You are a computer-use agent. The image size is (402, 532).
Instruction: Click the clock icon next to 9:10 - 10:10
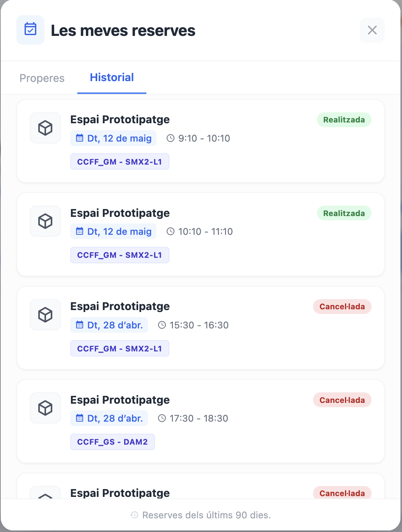[x=171, y=138]
